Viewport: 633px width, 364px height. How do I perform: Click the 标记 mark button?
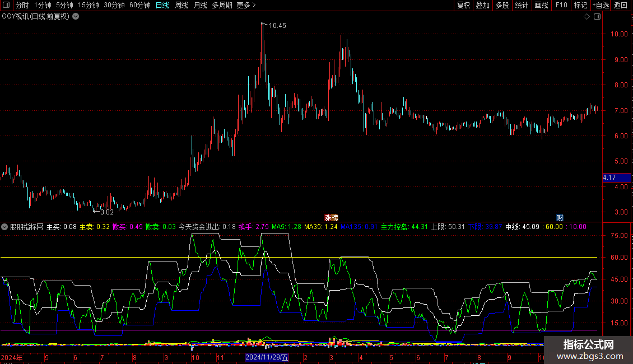coord(580,5)
